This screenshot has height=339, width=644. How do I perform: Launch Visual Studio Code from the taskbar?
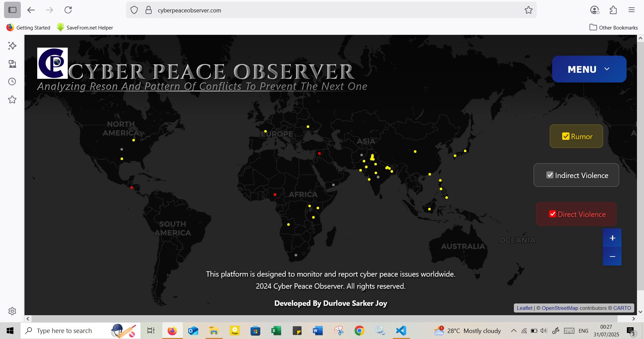click(401, 331)
